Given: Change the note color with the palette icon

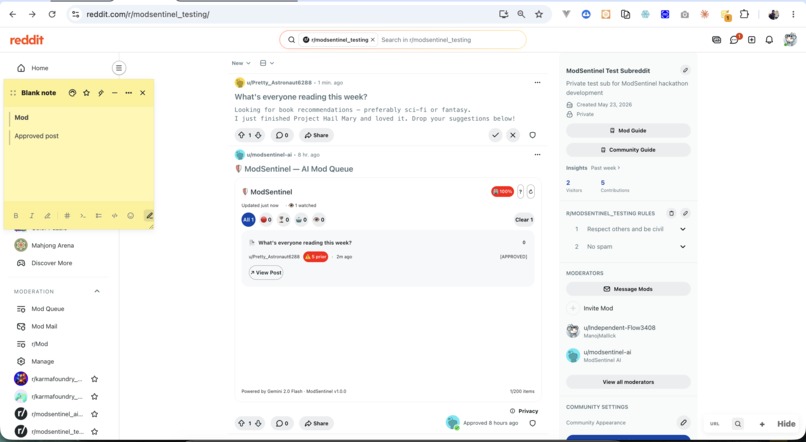Looking at the screenshot, I should (x=72, y=93).
